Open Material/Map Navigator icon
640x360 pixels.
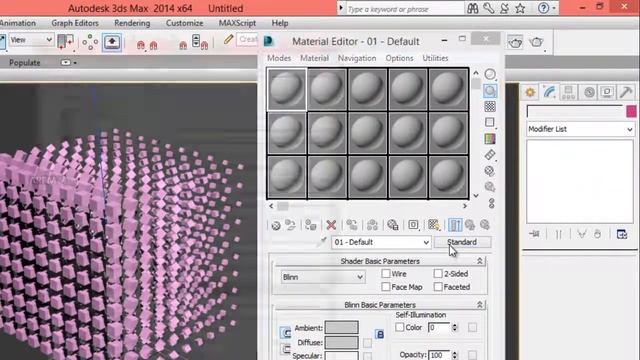tap(491, 203)
